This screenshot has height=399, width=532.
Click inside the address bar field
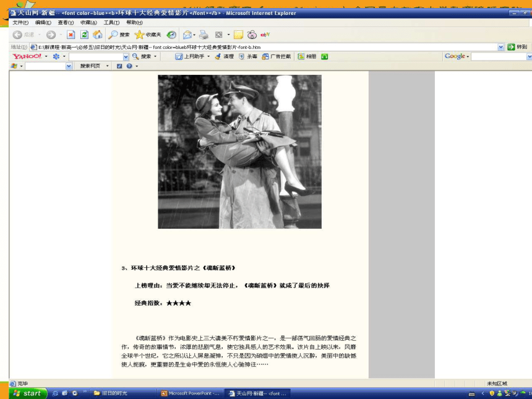pos(264,47)
